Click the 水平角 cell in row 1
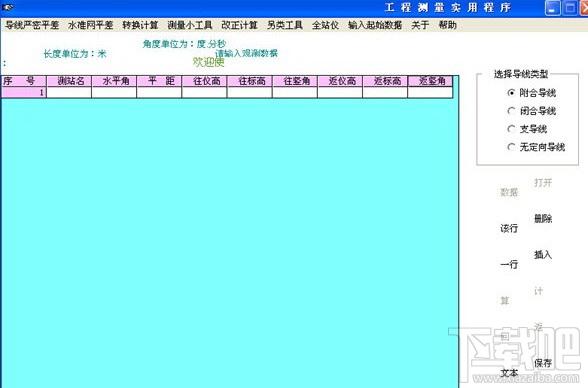Viewport: 588px width, 388px height. coord(114,93)
